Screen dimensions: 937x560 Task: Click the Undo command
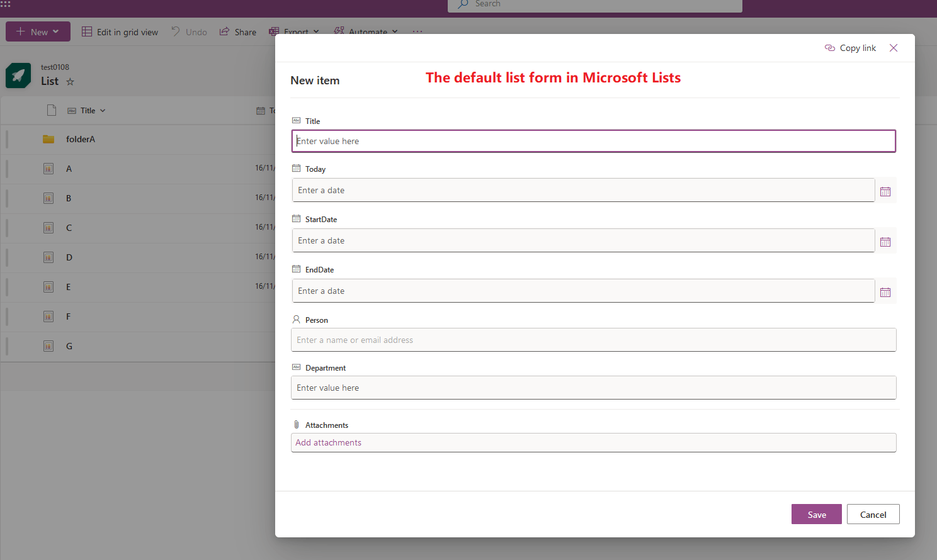[189, 32]
